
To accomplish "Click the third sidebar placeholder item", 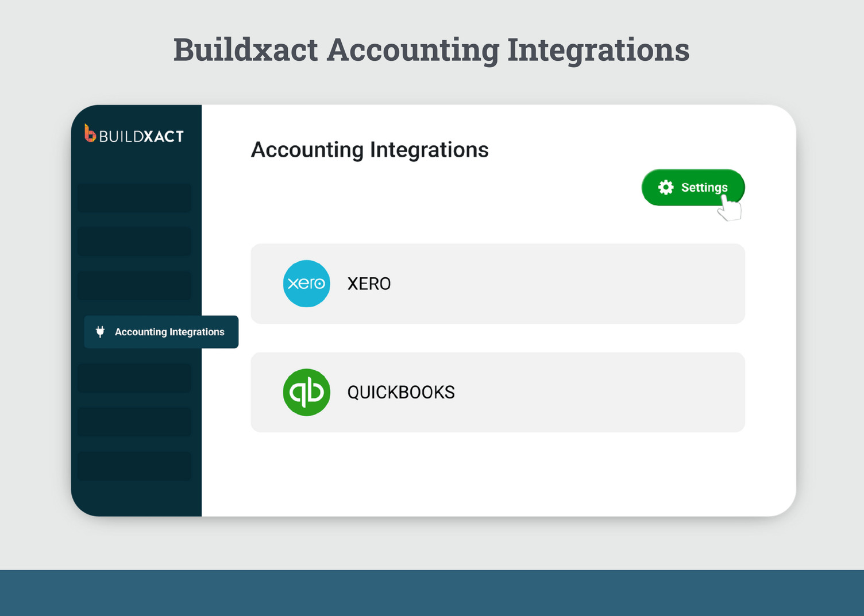I will pyautogui.click(x=134, y=285).
